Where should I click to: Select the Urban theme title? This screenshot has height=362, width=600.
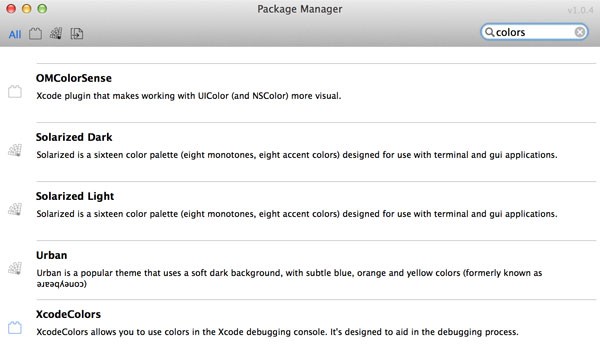[x=52, y=255]
